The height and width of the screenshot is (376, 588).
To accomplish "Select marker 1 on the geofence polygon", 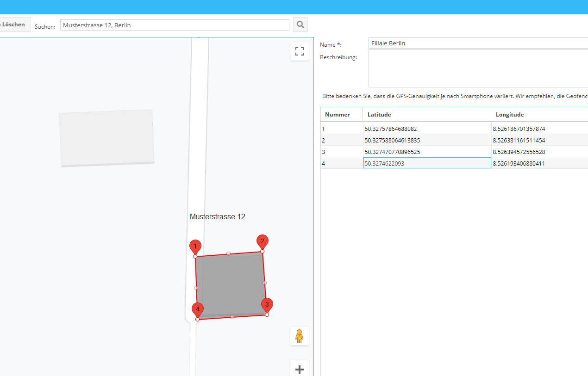I will tap(195, 245).
